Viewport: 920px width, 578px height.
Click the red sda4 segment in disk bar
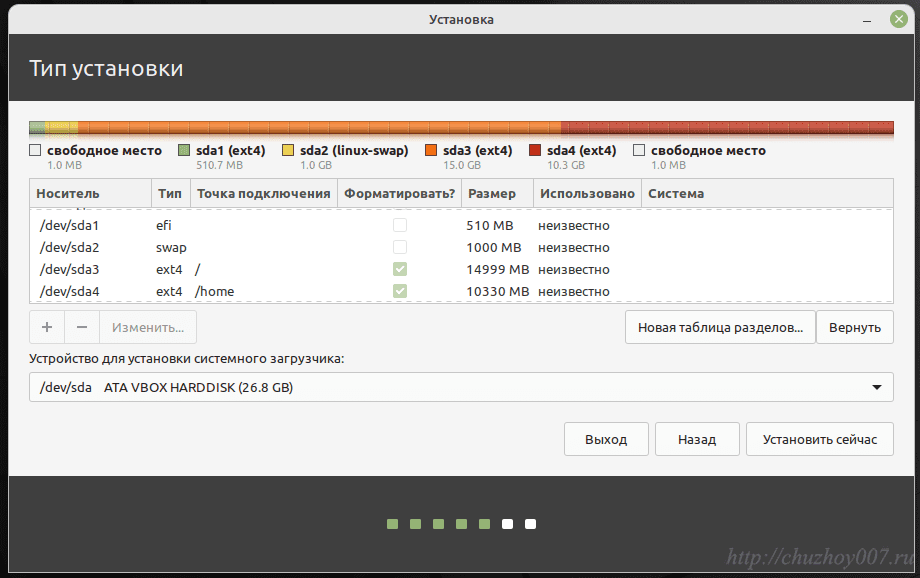coord(726,128)
